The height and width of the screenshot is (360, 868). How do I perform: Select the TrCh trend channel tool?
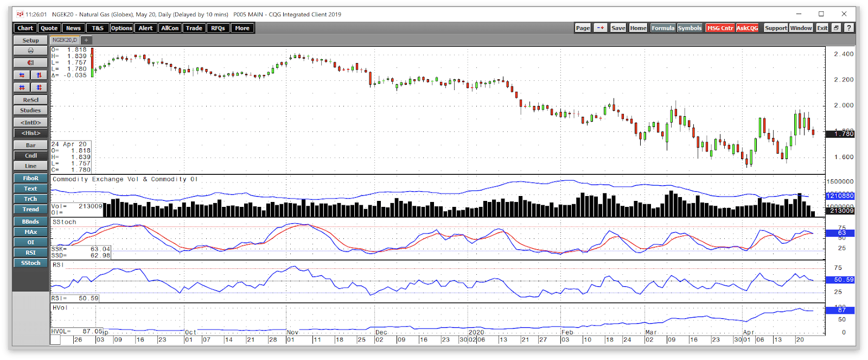pyautogui.click(x=30, y=199)
